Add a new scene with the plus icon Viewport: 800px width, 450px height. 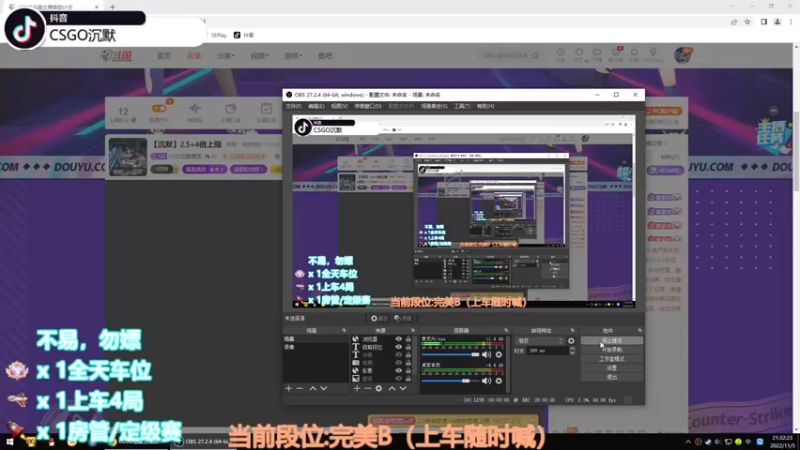tap(289, 389)
